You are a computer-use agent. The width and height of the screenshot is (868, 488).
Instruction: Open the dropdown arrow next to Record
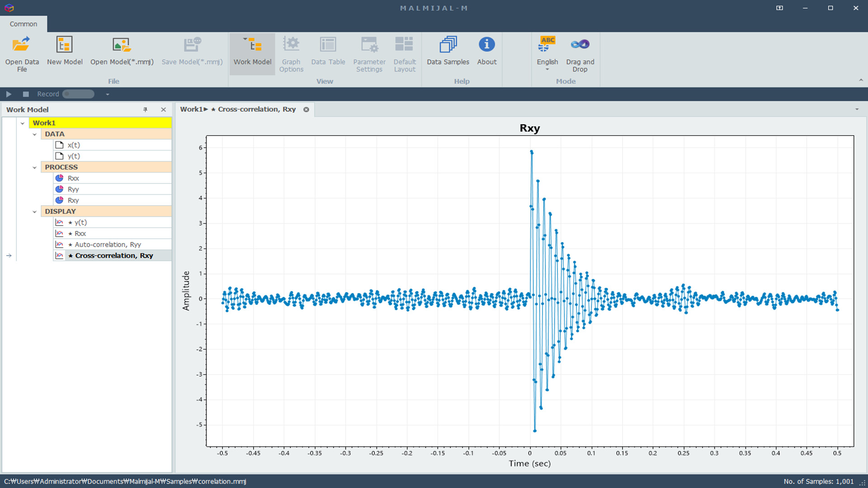(x=107, y=94)
